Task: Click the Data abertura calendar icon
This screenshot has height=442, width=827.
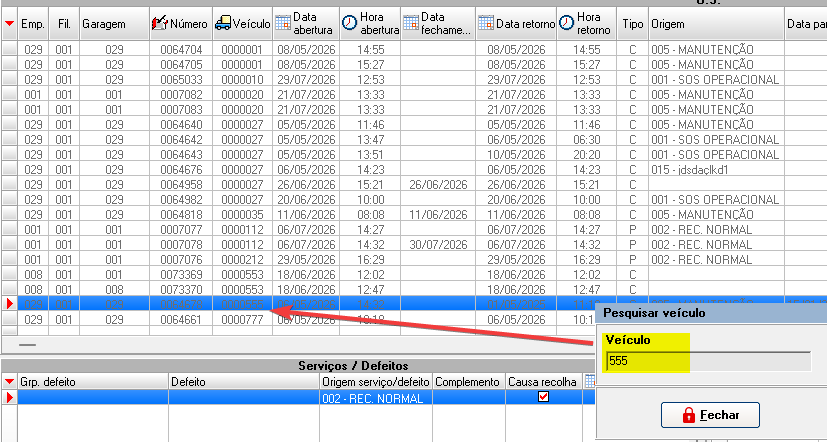Action: click(x=283, y=24)
